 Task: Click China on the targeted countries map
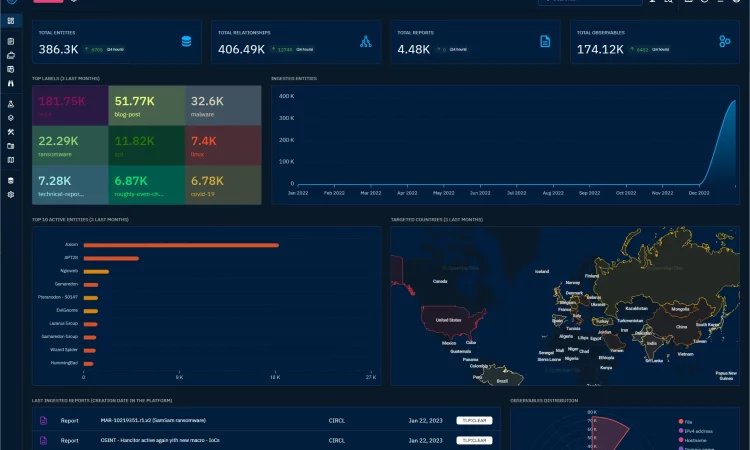(x=682, y=327)
